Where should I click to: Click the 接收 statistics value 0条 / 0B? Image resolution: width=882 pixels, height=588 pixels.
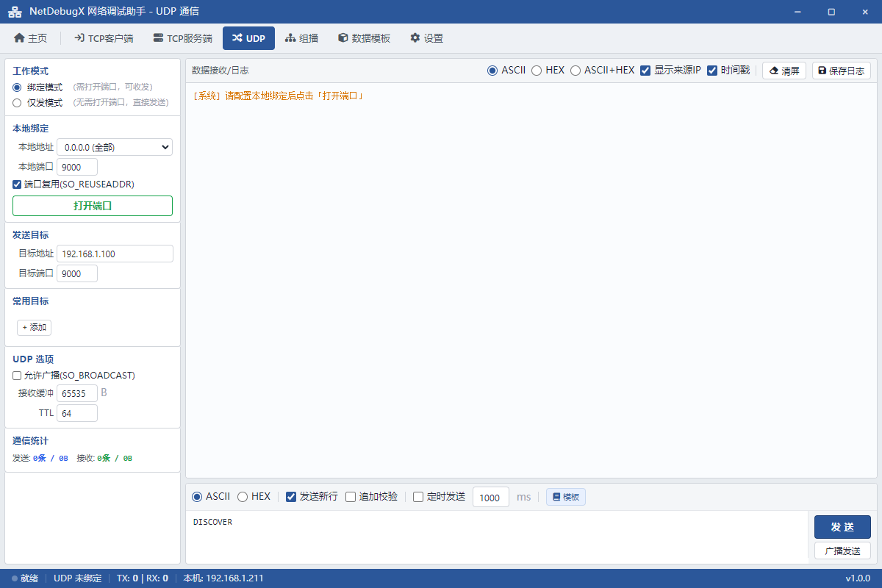(115, 458)
